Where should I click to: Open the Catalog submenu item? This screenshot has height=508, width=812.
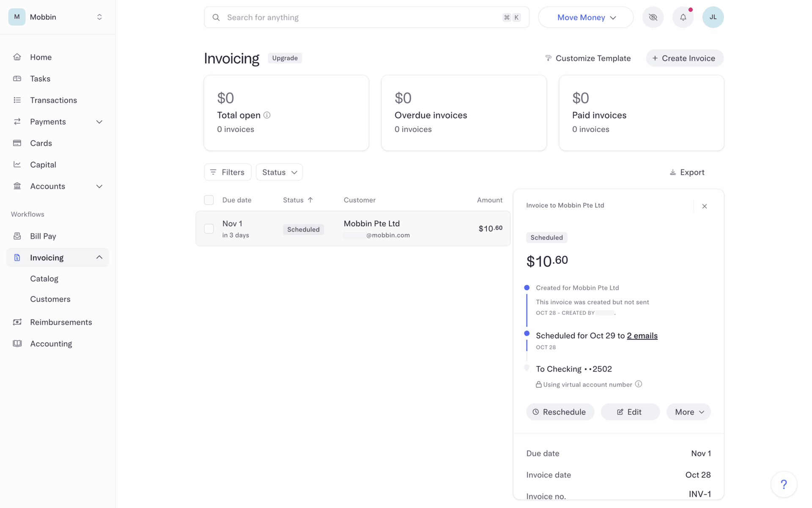point(44,279)
